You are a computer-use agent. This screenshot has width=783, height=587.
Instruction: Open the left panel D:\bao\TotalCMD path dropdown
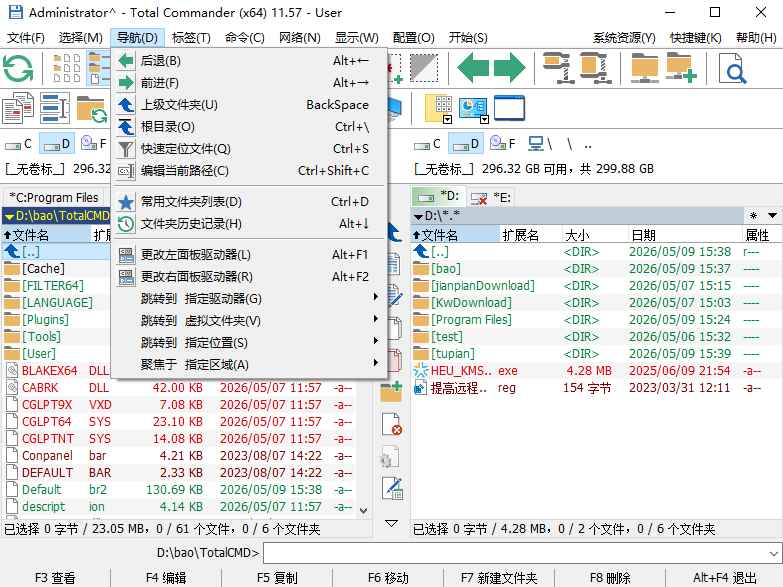coord(9,216)
